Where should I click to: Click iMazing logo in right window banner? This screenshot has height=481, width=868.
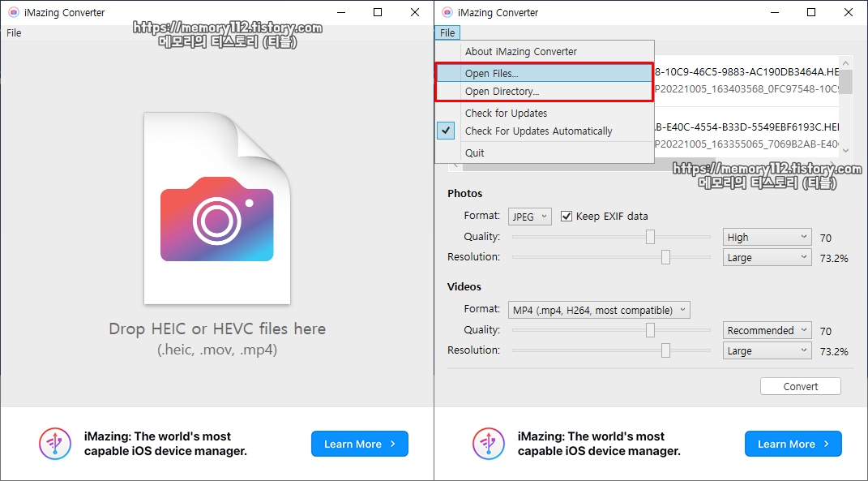click(x=488, y=444)
